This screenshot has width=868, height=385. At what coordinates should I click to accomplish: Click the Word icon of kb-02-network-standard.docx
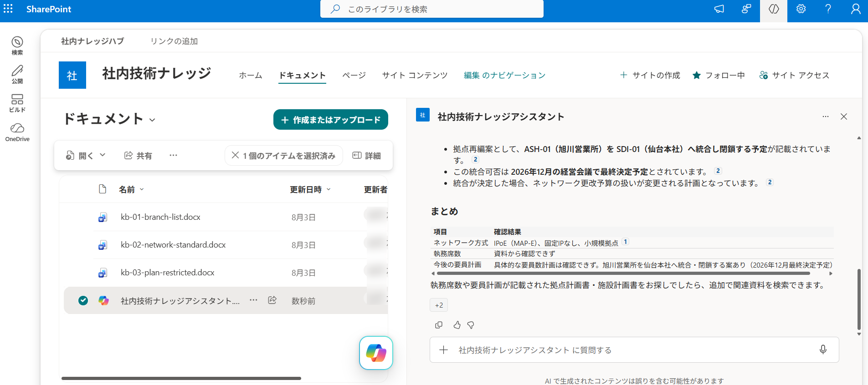point(103,245)
